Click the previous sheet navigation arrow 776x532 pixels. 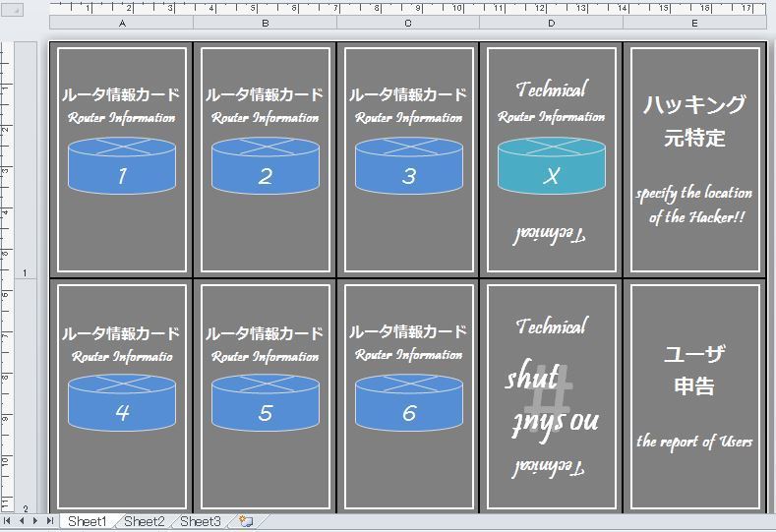[x=22, y=521]
